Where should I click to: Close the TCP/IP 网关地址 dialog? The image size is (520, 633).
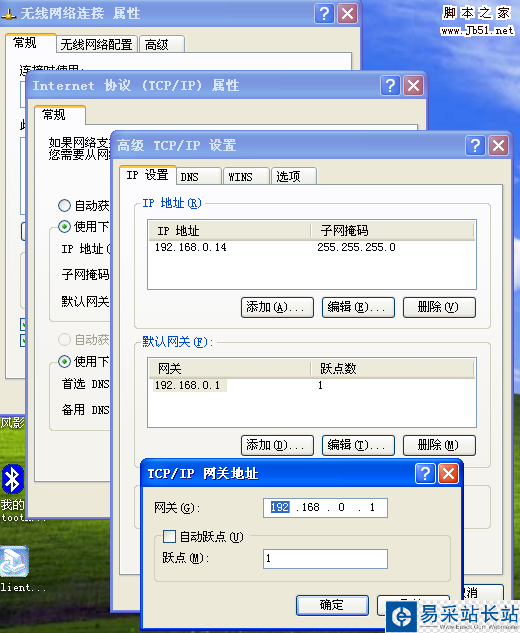[x=448, y=473]
